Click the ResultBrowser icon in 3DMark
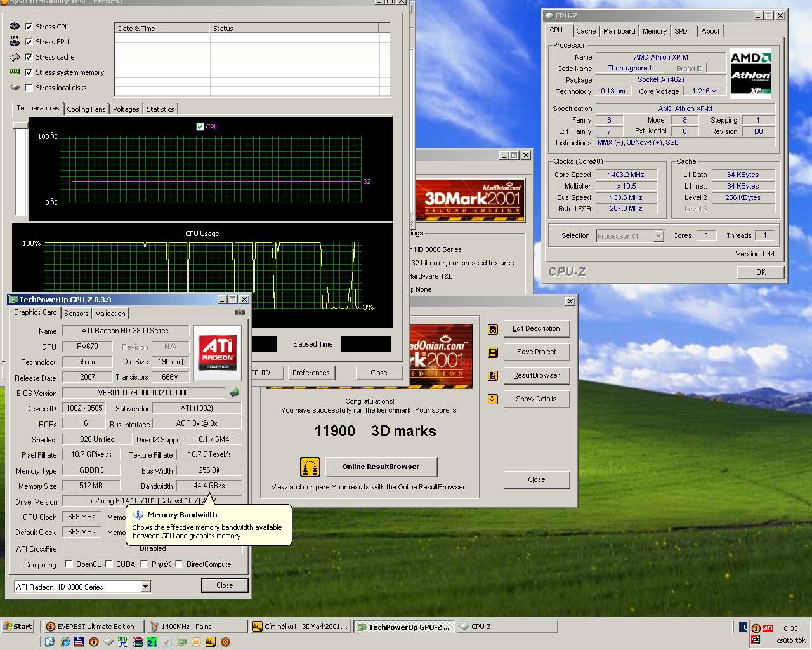The width and height of the screenshot is (812, 650). (492, 376)
